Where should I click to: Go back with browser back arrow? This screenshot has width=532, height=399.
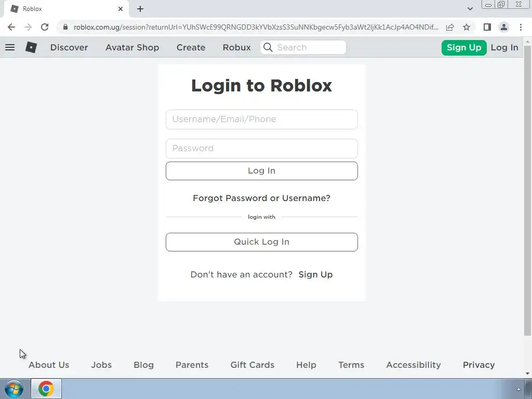click(11, 27)
